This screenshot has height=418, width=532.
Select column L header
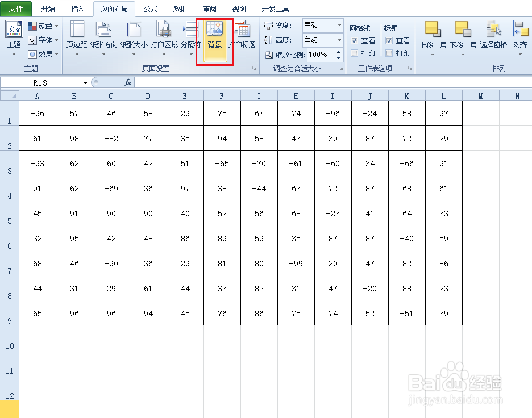[444, 96]
